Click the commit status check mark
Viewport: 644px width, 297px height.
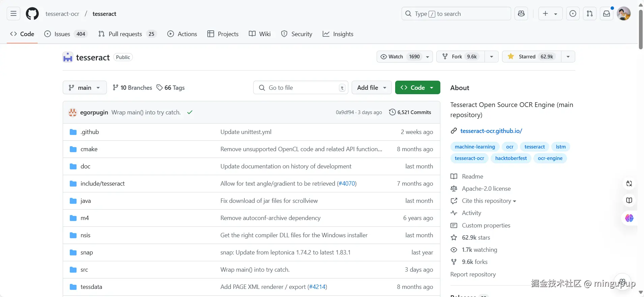(x=190, y=112)
